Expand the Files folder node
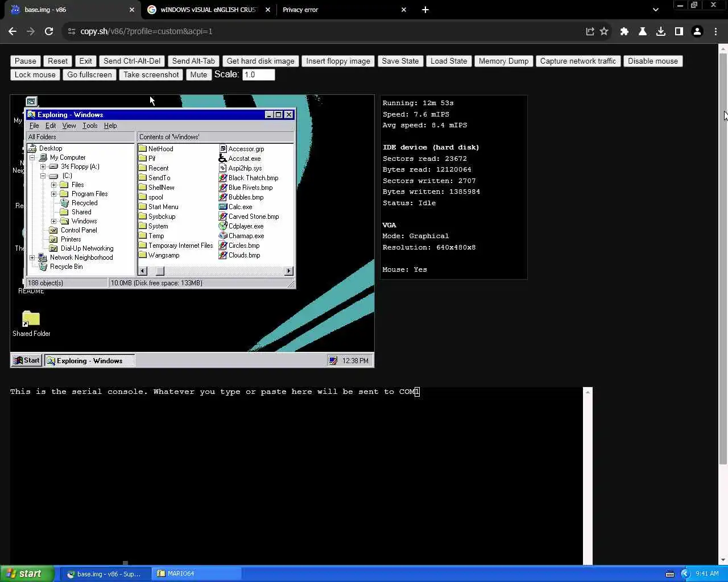The width and height of the screenshot is (728, 582). [53, 185]
